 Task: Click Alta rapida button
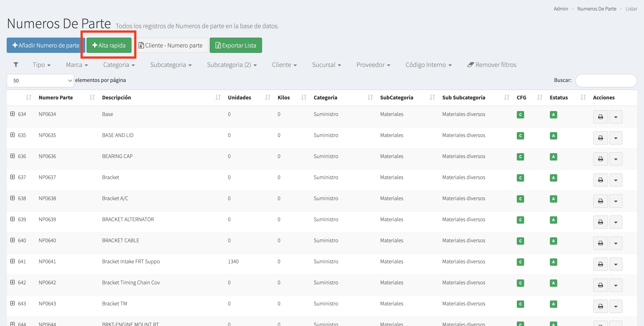coord(109,45)
